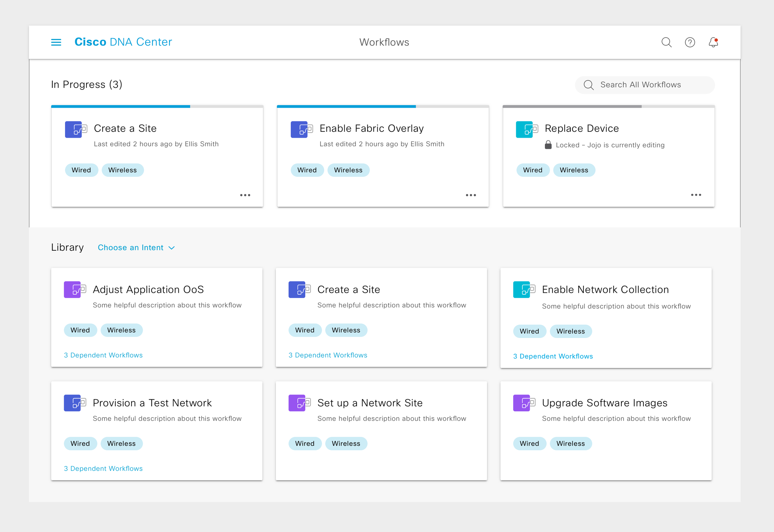Click the Replace Device workflow icon
This screenshot has width=774, height=532.
[x=526, y=129]
